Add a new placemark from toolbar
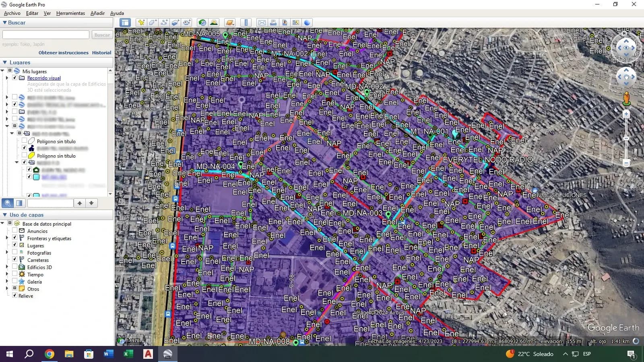The width and height of the screenshot is (644, 362). (x=141, y=23)
